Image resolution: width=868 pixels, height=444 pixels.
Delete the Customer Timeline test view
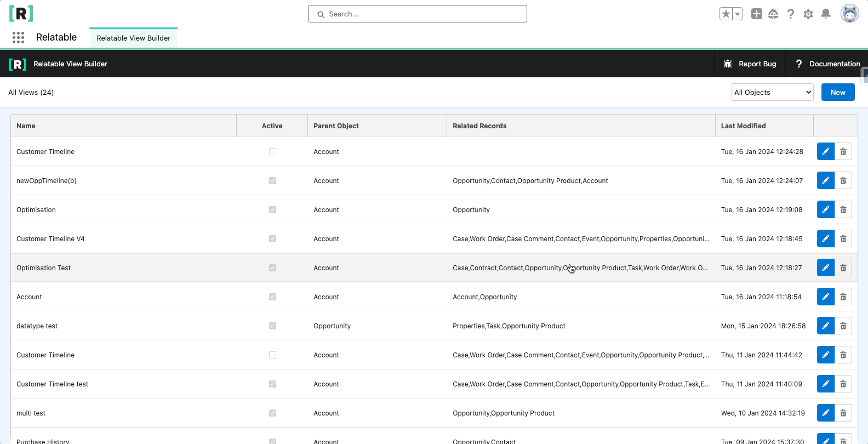point(843,384)
